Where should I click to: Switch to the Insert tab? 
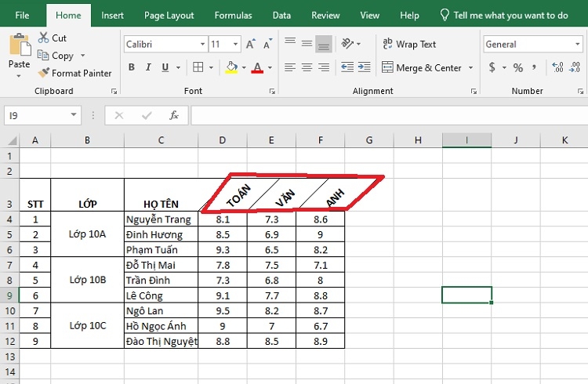[112, 16]
